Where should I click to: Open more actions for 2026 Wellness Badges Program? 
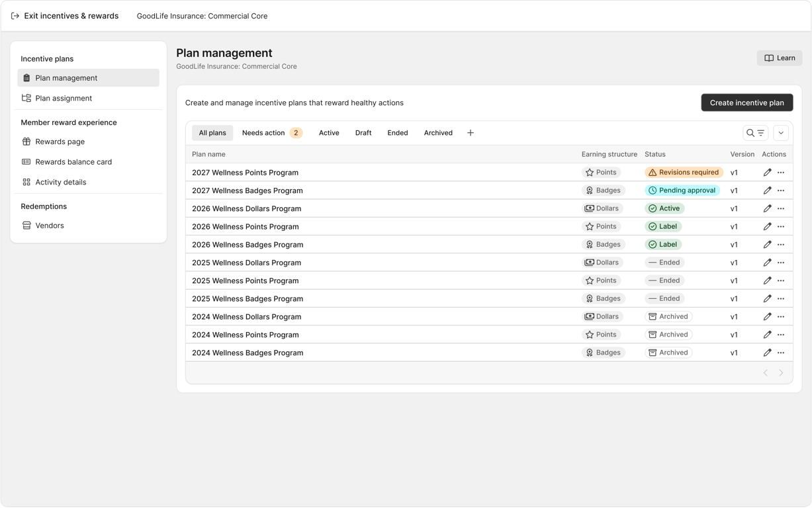point(781,245)
